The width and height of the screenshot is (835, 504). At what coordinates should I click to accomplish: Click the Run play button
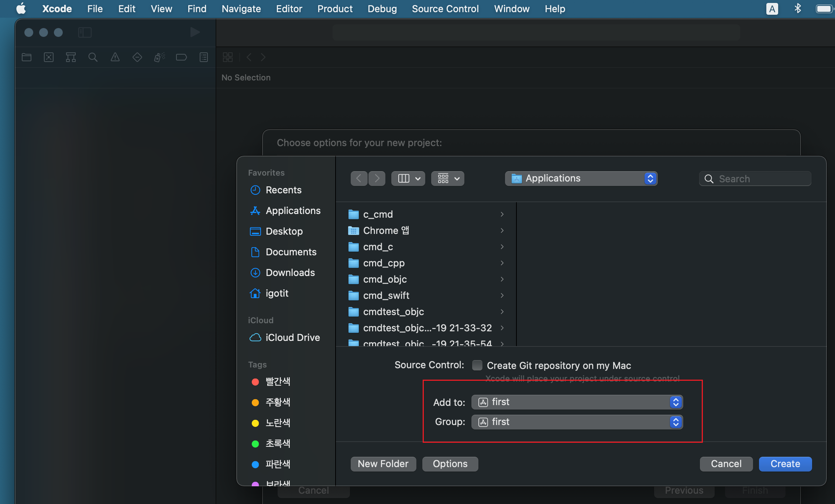pos(195,32)
